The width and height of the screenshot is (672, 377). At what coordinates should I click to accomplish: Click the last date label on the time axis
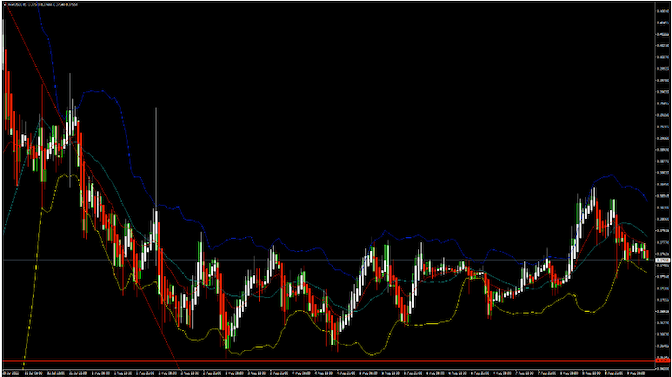tap(637, 373)
